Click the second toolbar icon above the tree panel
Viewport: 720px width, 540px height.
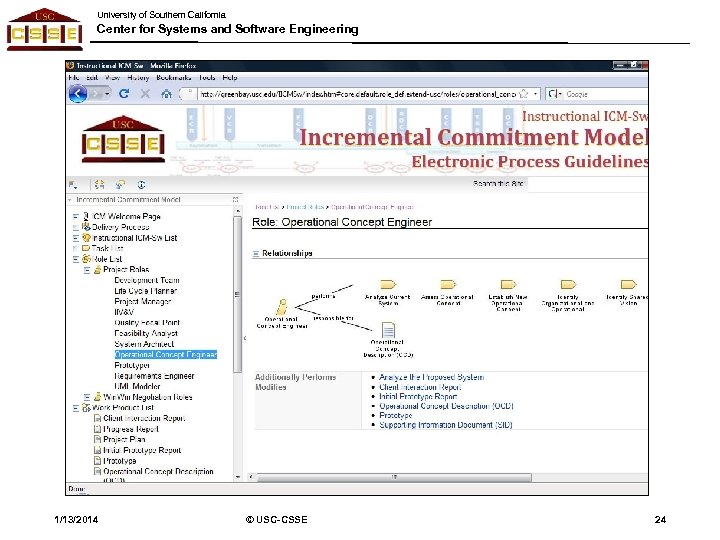99,185
